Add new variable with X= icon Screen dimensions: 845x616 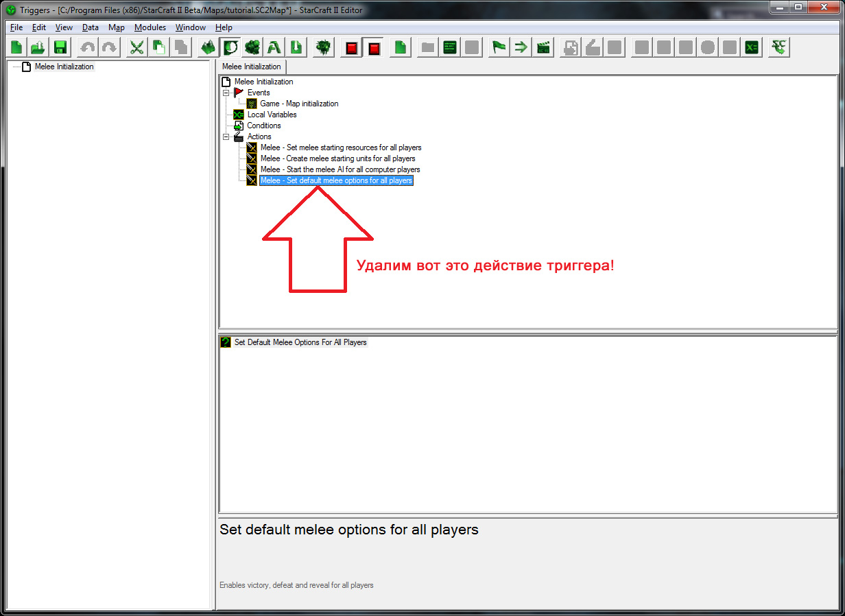(x=752, y=47)
